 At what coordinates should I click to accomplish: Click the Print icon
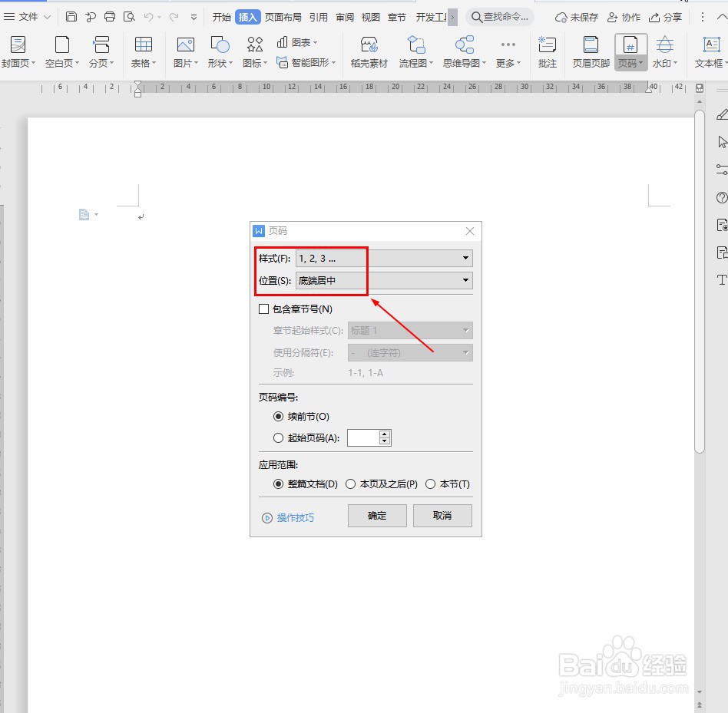[110, 17]
